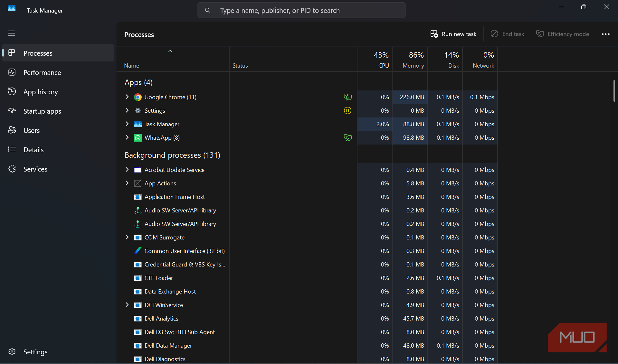The width and height of the screenshot is (618, 364).
Task: Click efficiency mode leaf icon for WhatsApp
Action: tap(347, 138)
